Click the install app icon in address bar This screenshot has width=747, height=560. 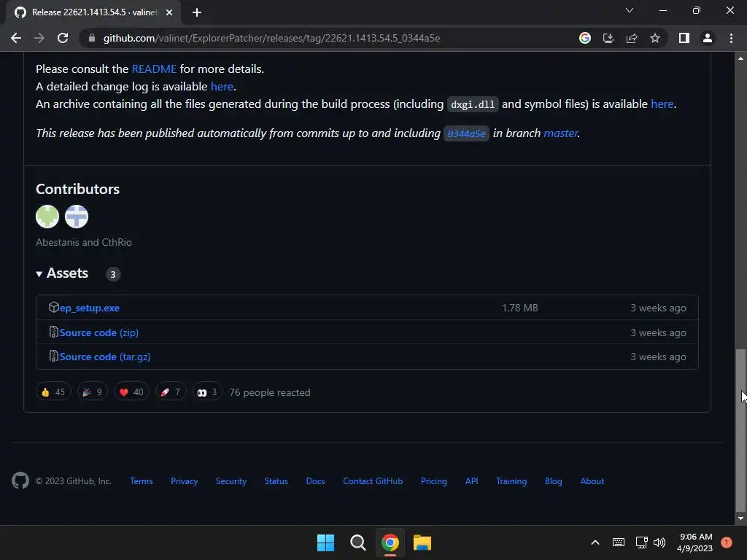[608, 38]
